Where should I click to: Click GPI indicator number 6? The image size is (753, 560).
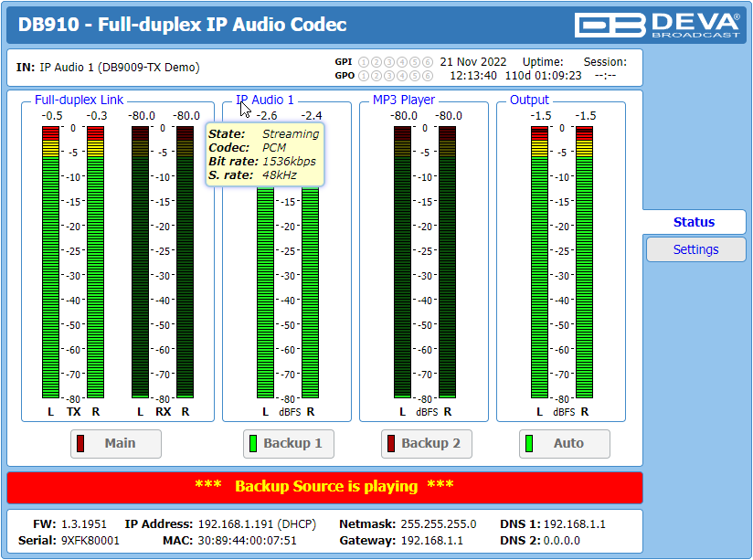click(428, 62)
